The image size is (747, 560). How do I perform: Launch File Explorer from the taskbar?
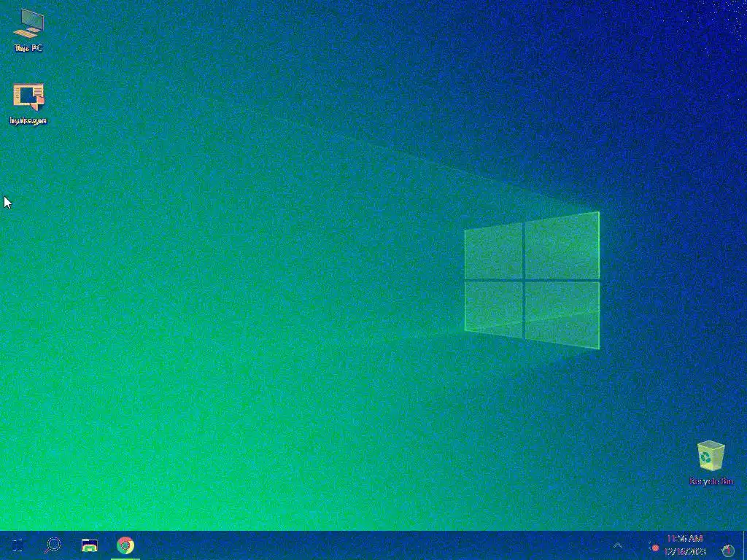89,545
